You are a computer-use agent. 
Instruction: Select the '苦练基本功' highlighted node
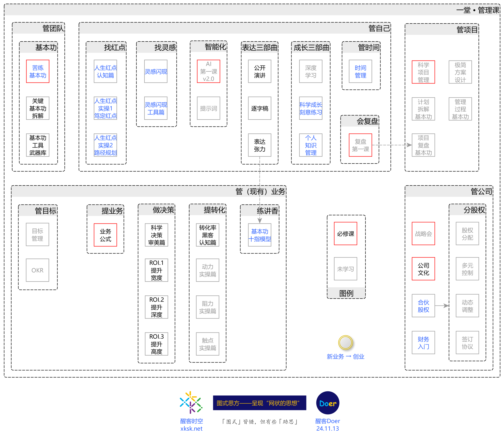pyautogui.click(x=38, y=71)
